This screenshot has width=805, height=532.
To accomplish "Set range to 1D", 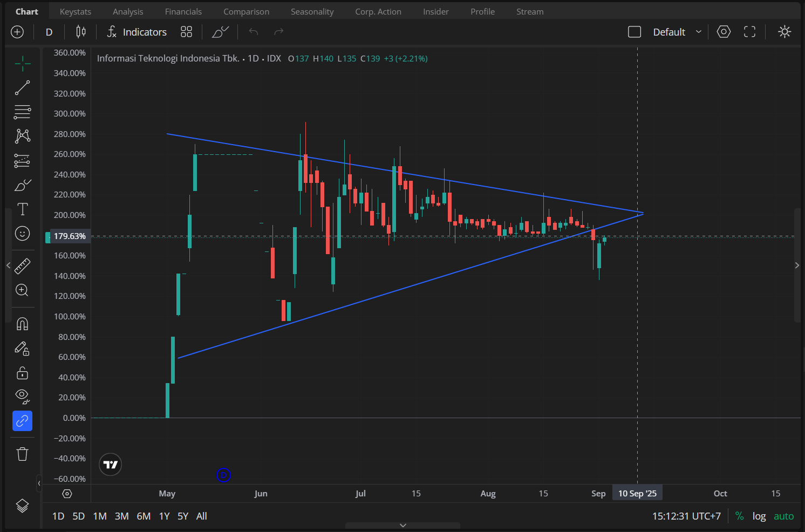I will [58, 516].
